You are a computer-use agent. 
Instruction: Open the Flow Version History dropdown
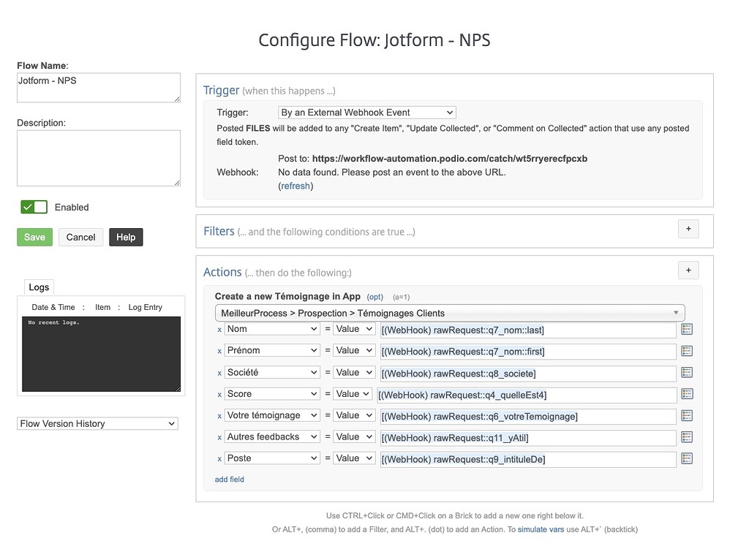point(97,423)
